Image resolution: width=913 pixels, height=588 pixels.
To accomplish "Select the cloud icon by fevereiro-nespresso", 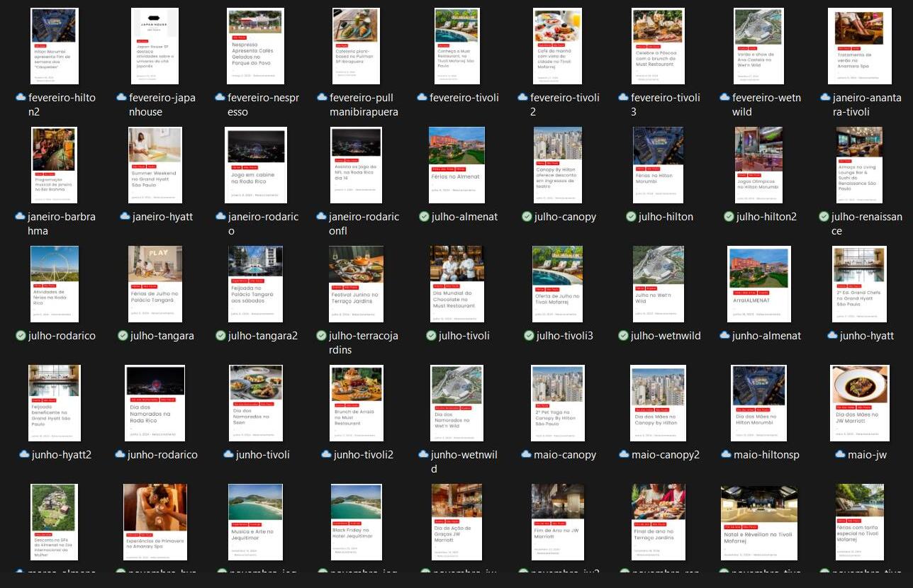I will point(220,97).
